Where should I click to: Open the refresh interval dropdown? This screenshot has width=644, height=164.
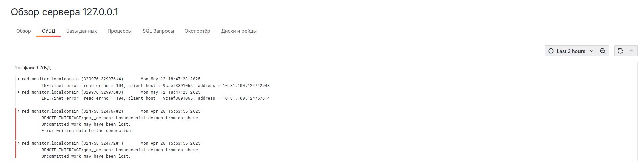[632, 51]
